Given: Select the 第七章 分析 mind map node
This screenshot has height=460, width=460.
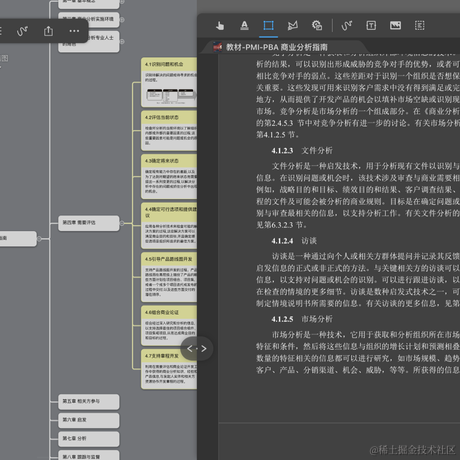Looking at the screenshot, I should tap(89, 439).
